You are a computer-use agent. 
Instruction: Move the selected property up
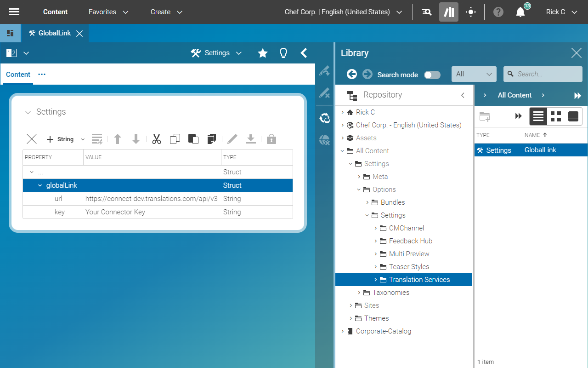pos(117,138)
